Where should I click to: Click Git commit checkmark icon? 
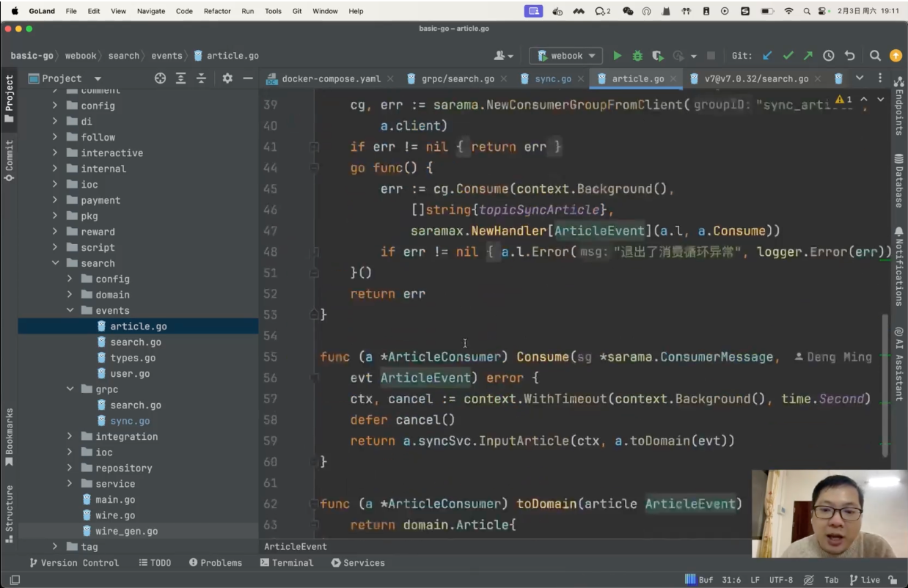point(788,56)
